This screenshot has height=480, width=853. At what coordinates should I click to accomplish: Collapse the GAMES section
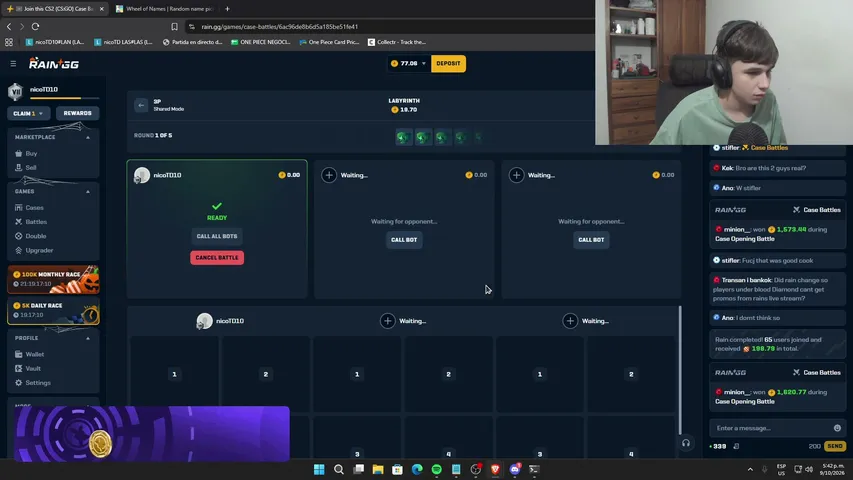(x=88, y=192)
